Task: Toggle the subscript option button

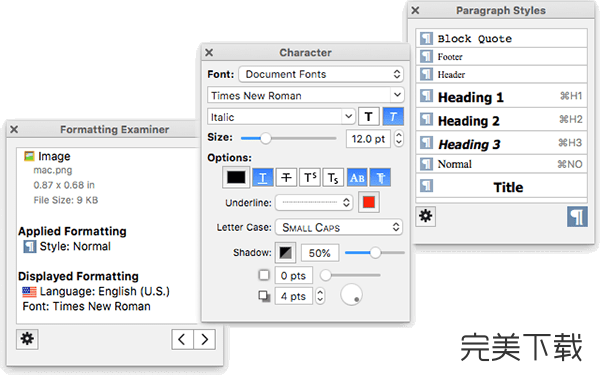Action: tap(333, 178)
